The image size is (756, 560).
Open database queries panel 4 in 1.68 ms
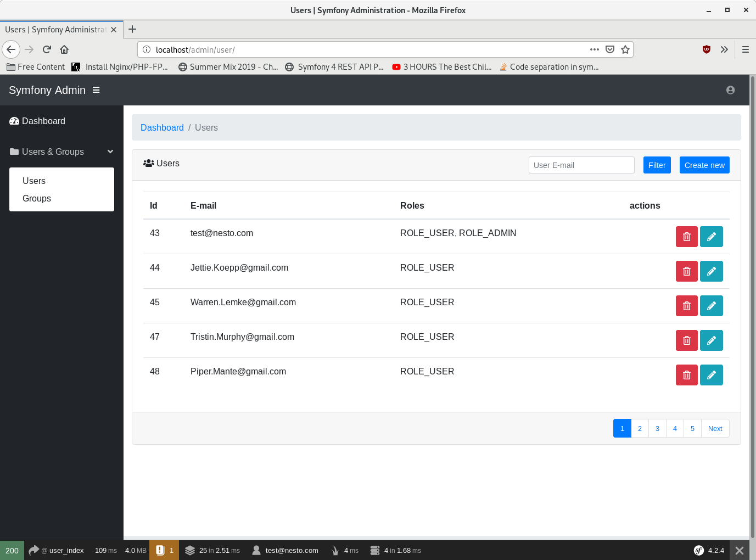click(x=395, y=550)
